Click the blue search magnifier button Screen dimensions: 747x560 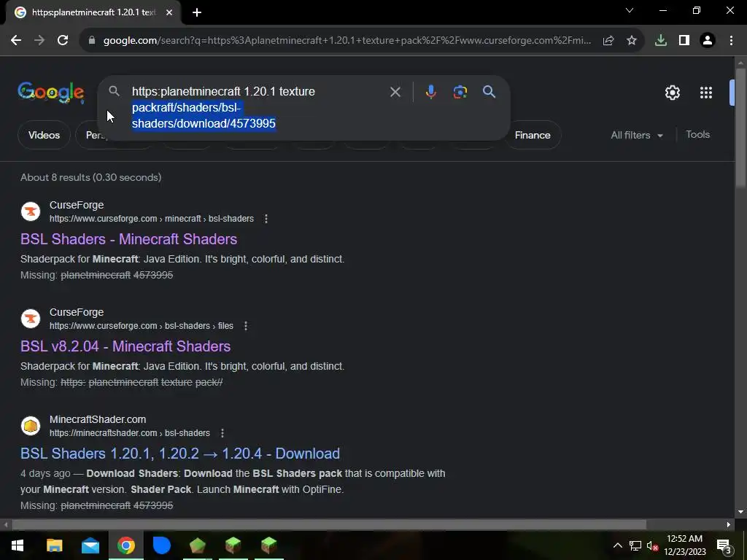click(489, 92)
